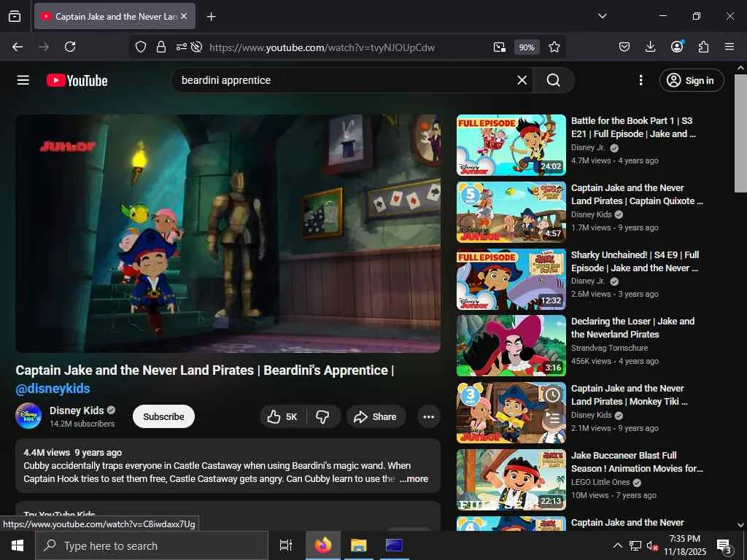Open a new browser tab
747x560 pixels.
pos(211,17)
